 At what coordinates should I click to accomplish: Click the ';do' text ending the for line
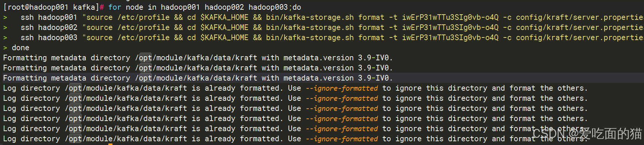[x=295, y=7]
